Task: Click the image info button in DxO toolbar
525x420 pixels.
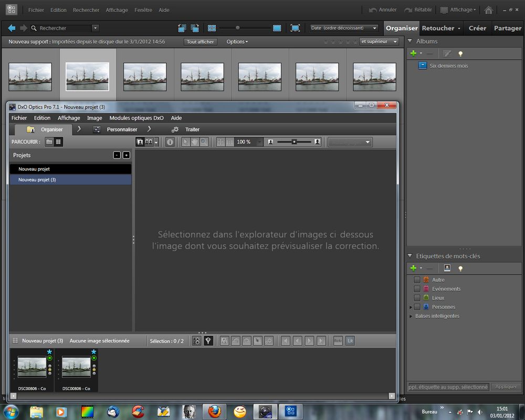Action: click(x=170, y=142)
